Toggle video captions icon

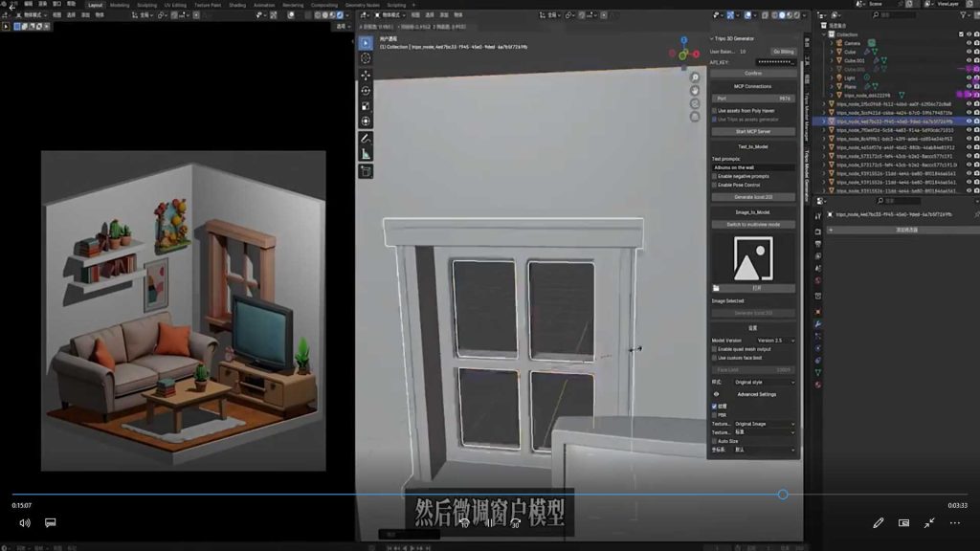[x=51, y=523]
